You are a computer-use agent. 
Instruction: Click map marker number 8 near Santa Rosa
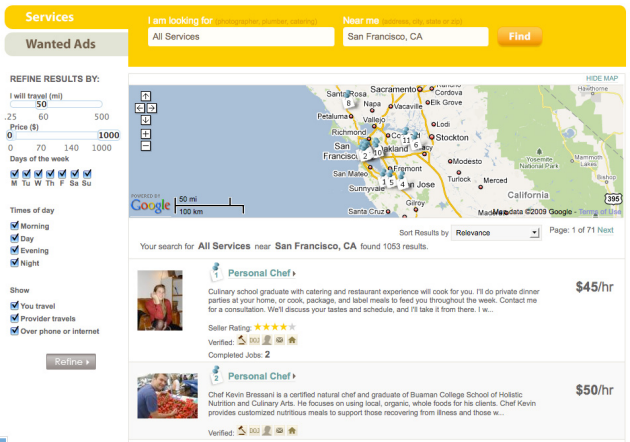(x=349, y=101)
